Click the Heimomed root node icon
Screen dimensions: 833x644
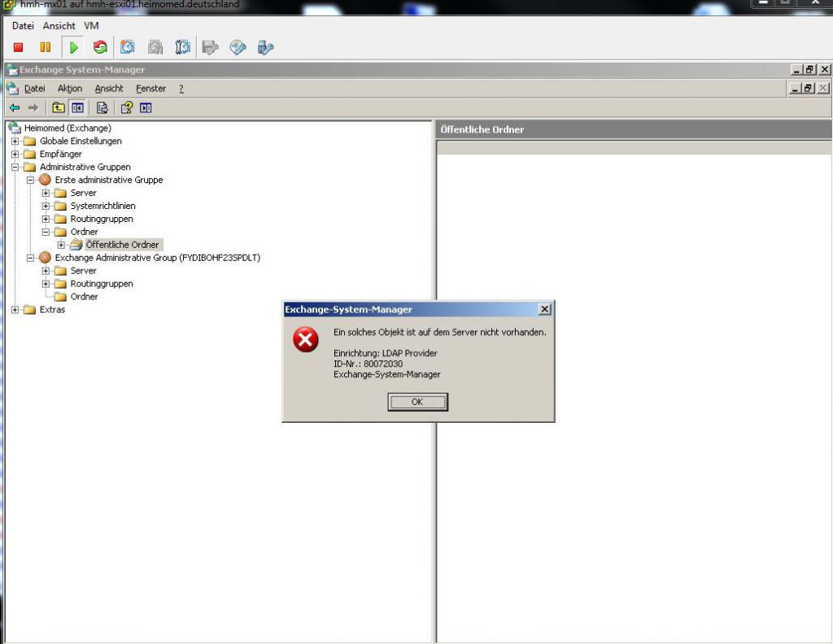15,128
